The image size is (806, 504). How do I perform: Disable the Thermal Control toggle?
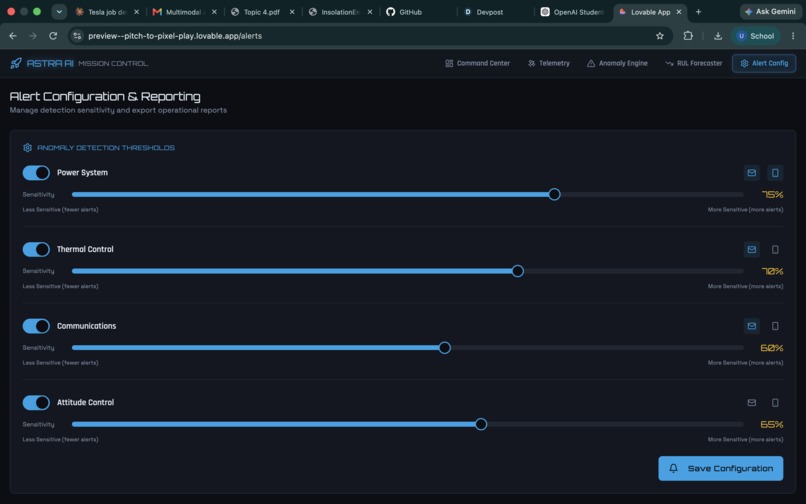(x=36, y=249)
